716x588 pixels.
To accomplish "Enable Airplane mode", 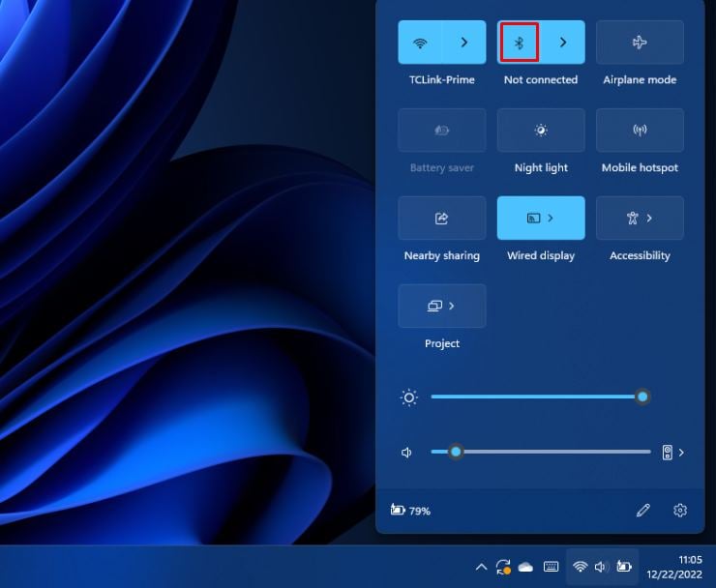I will (640, 43).
